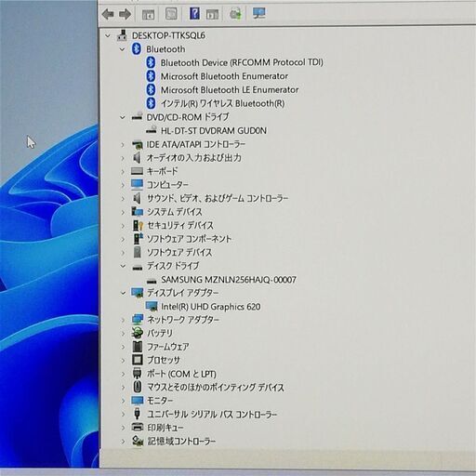The image size is (476, 476).
Task: Select Intel(R) UHD Graphics 620 device
Action: pyautogui.click(x=211, y=307)
